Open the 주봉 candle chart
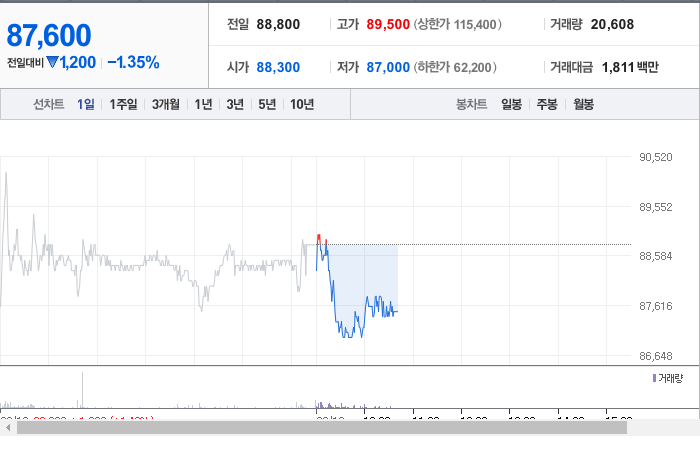The width and height of the screenshot is (700, 450). pos(547,104)
